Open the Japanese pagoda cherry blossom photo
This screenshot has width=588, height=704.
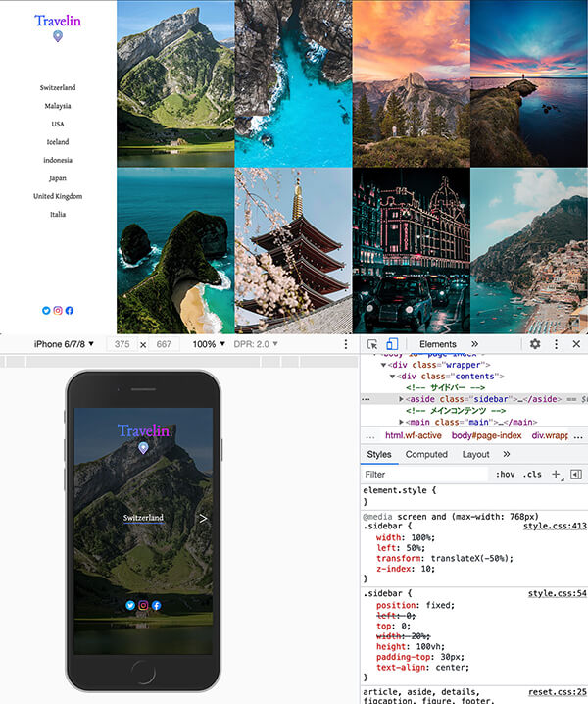pos(293,251)
